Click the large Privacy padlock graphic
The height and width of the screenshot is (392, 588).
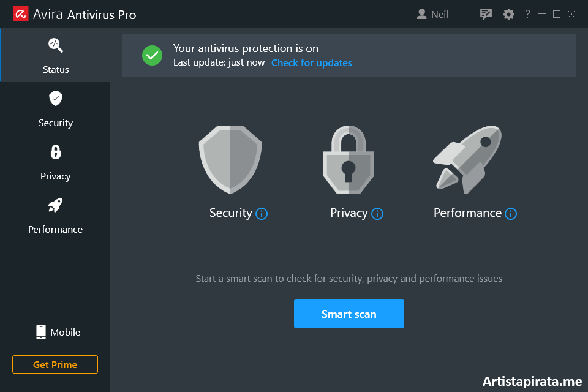(x=348, y=159)
